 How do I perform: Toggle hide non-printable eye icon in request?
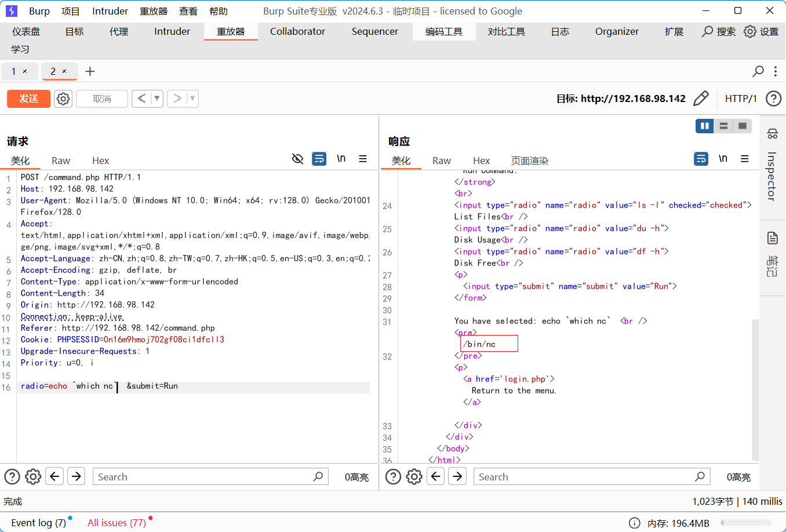pos(298,159)
